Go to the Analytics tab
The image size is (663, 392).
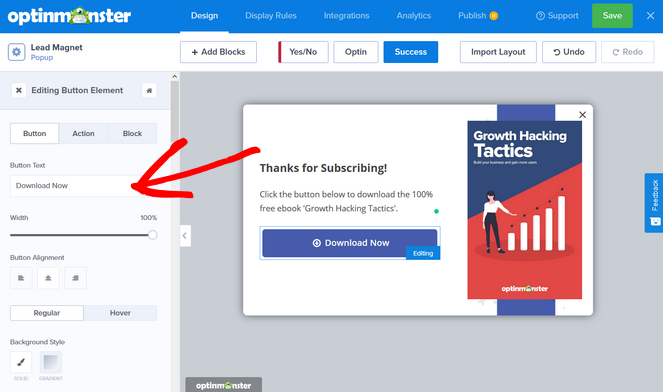coord(414,16)
